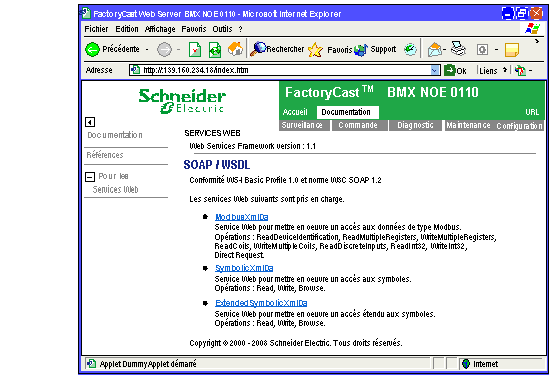Open the ExtendedSymbolicXmlDa link

point(261,303)
